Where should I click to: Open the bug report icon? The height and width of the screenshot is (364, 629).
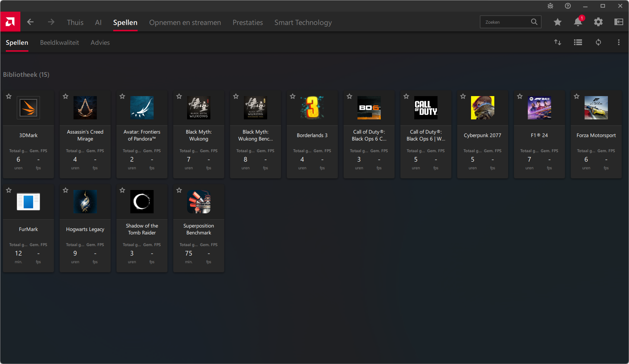coord(550,6)
